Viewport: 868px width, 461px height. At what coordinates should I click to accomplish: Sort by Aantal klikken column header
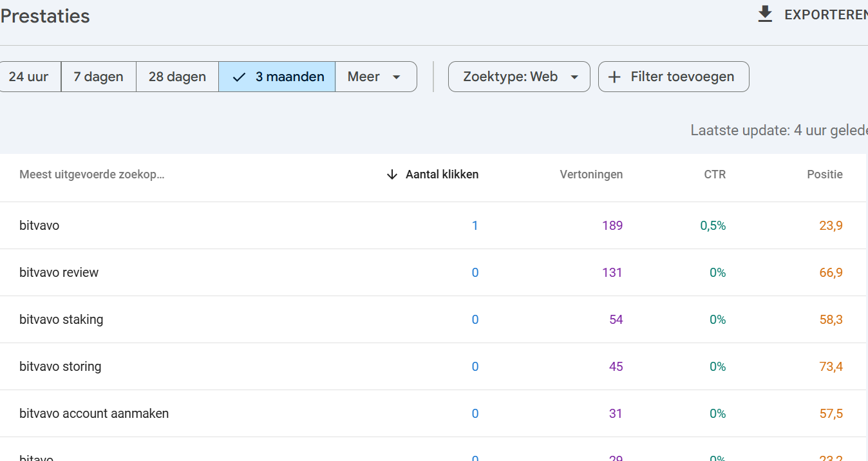(442, 174)
